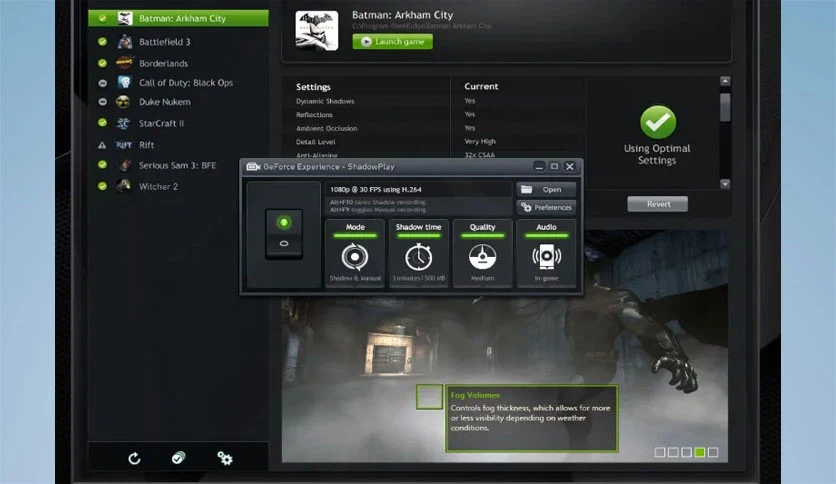This screenshot has width=836, height=484.
Task: Open ShadowPlay recordings folder
Action: pyautogui.click(x=546, y=189)
